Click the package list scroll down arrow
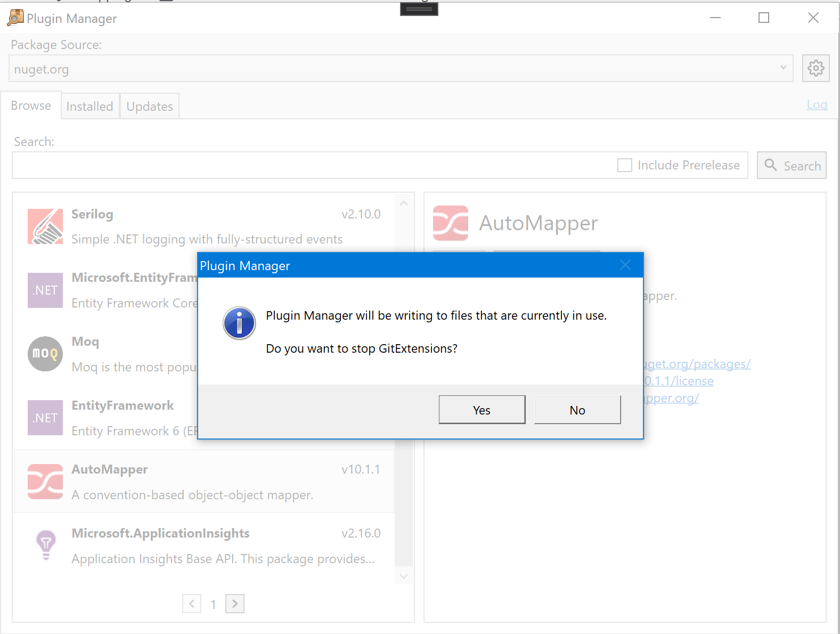 point(404,576)
